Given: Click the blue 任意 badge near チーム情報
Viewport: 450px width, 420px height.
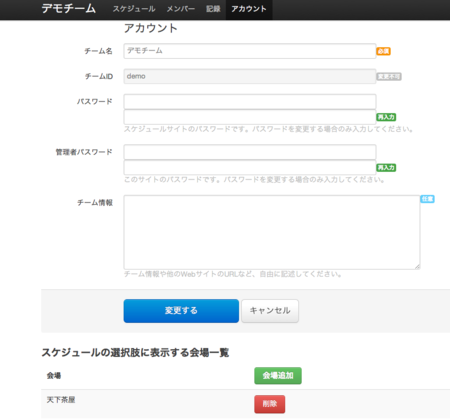Looking at the screenshot, I should tap(427, 199).
